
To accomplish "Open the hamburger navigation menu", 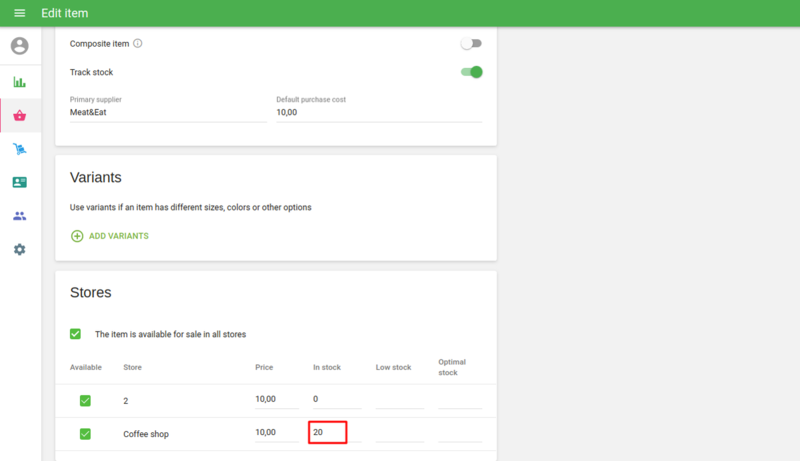I will (19, 13).
